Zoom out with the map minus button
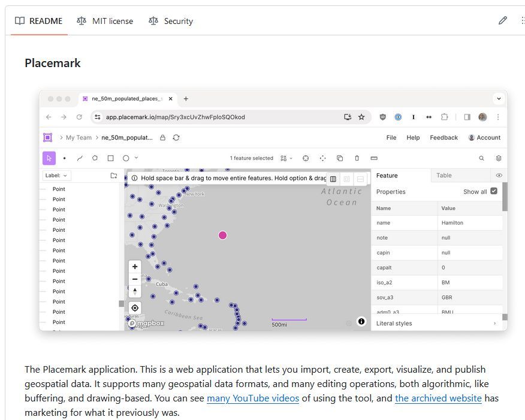The image size is (525, 420). (x=135, y=279)
